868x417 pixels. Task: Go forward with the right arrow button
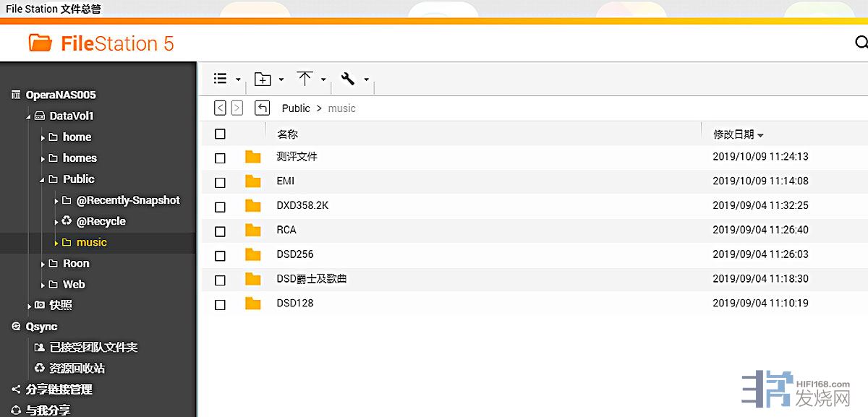click(x=237, y=108)
